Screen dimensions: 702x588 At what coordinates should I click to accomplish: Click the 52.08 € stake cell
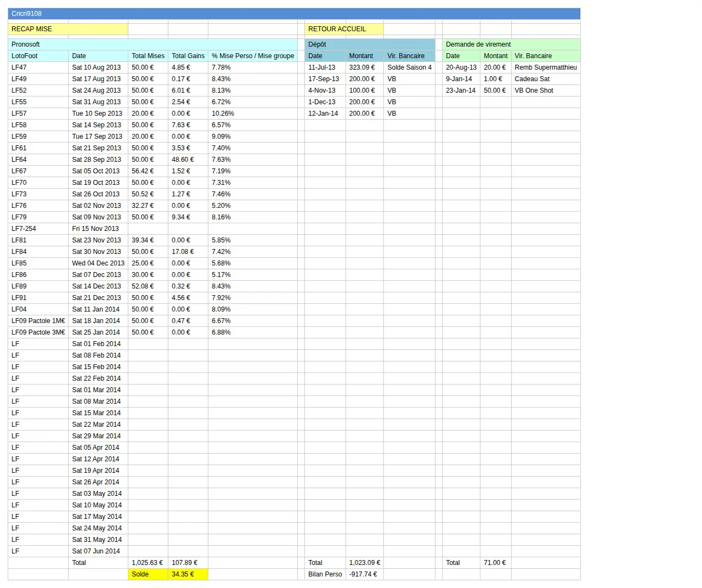(x=148, y=286)
